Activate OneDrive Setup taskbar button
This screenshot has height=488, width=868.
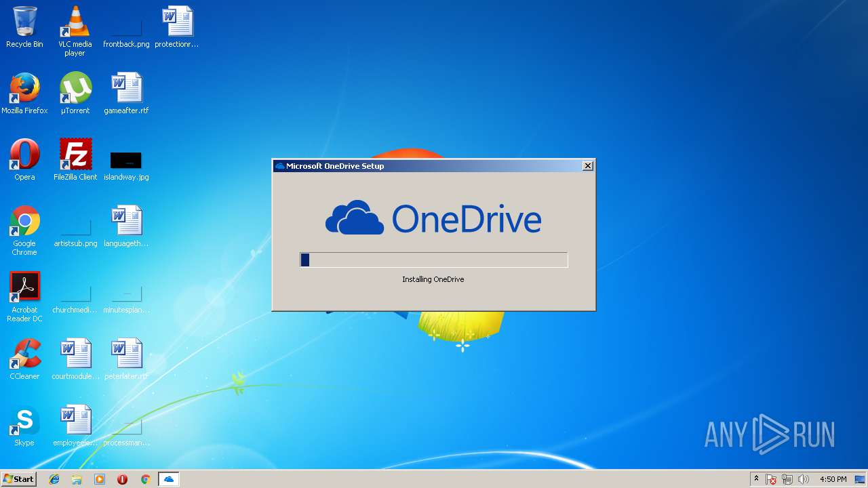168,479
